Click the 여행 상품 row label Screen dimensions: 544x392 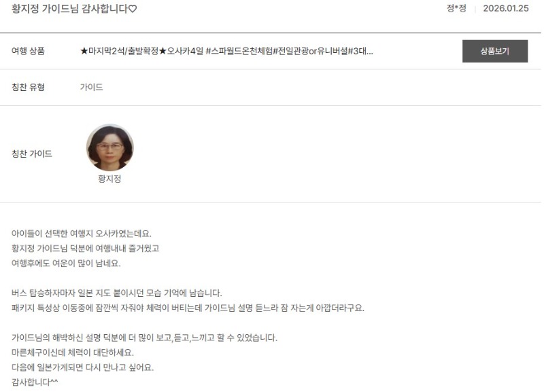click(28, 51)
